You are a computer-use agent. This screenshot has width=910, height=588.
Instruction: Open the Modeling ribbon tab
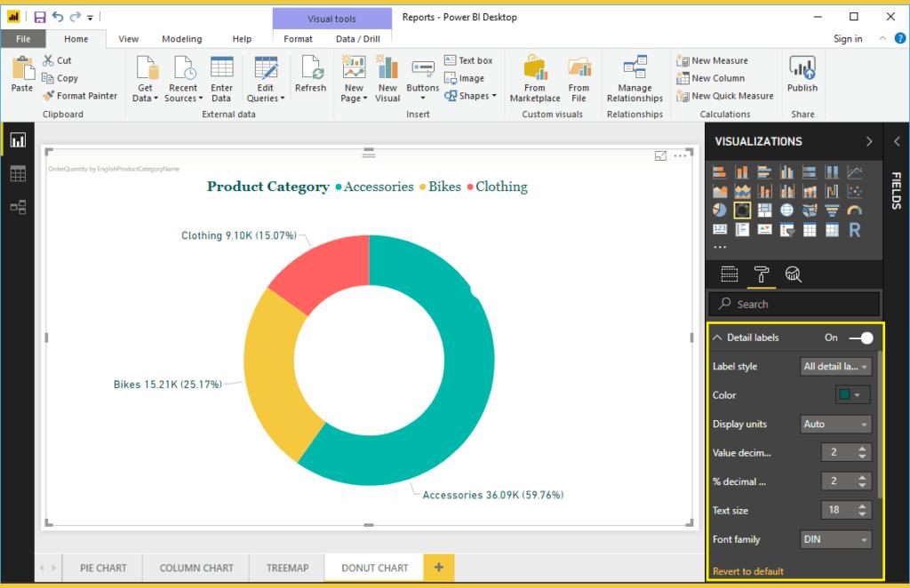(x=181, y=39)
